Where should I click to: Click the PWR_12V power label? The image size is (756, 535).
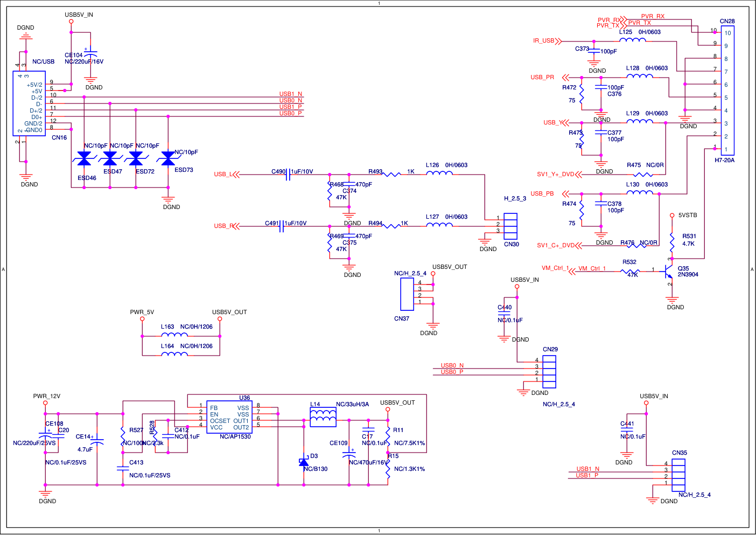(x=47, y=396)
